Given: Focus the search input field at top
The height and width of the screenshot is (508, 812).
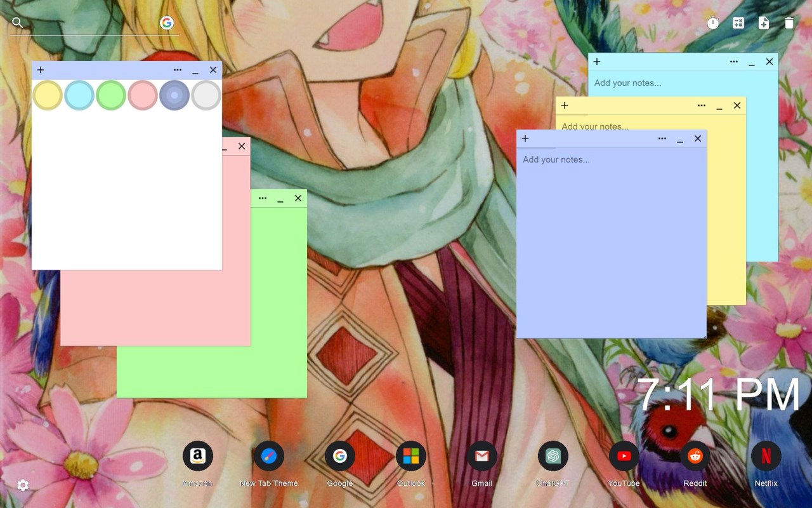Looking at the screenshot, I should point(92,23).
